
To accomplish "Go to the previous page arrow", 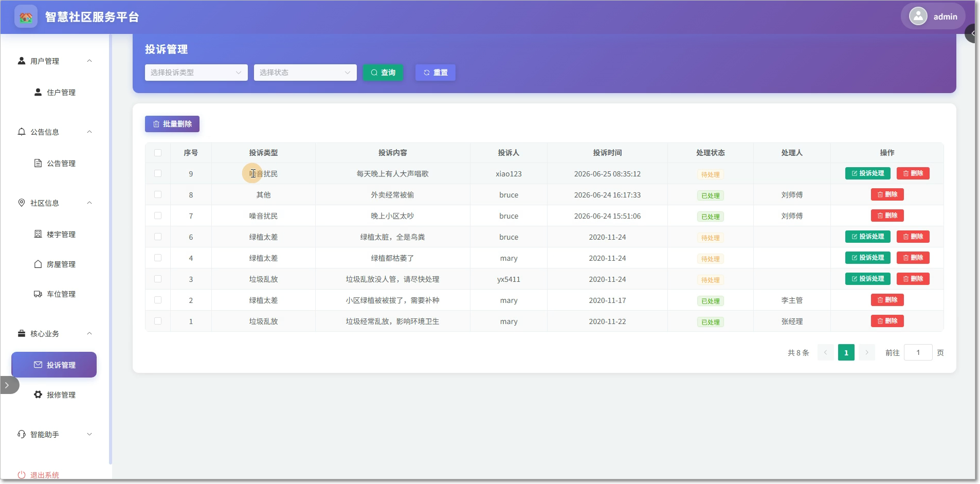I will (x=826, y=352).
